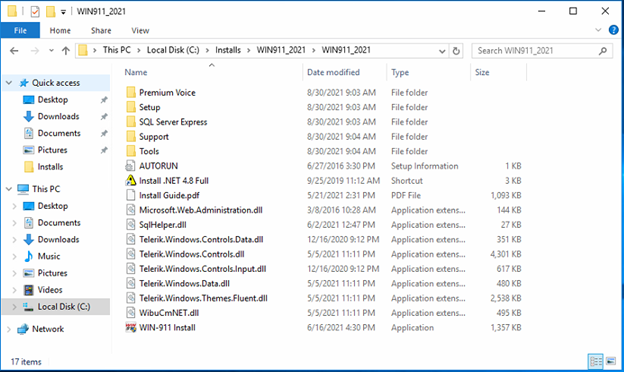Expand the Music tree node
624x372 pixels.
coord(14,256)
